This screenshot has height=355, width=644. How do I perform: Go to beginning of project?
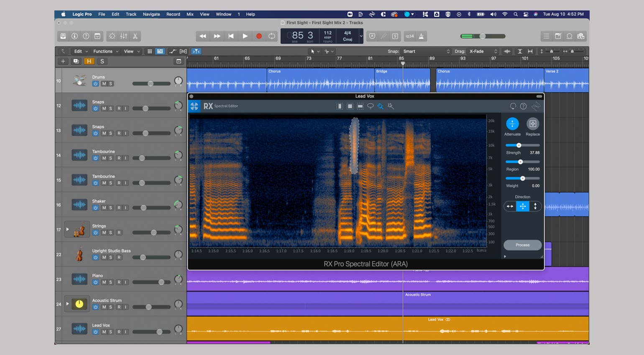(x=231, y=36)
